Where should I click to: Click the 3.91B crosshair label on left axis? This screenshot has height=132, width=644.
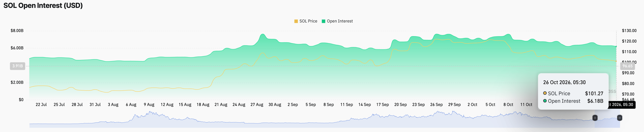[x=17, y=66]
